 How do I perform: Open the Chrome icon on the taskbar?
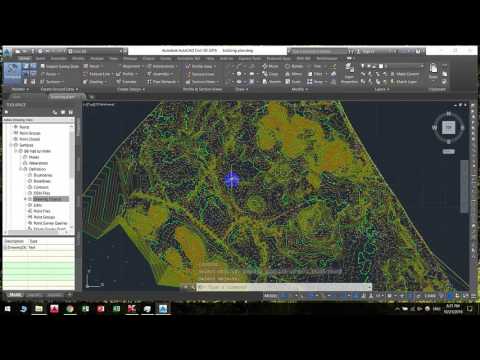(x=70, y=309)
